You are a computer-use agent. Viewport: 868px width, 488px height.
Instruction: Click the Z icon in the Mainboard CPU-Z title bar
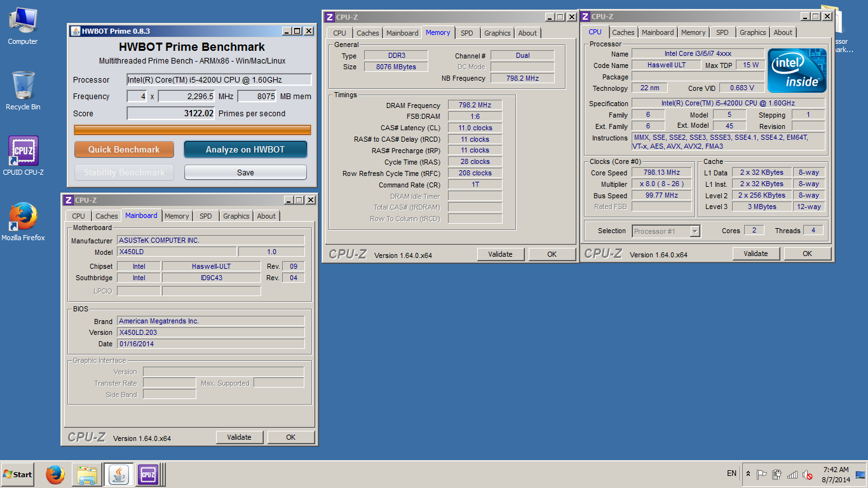pos(68,200)
